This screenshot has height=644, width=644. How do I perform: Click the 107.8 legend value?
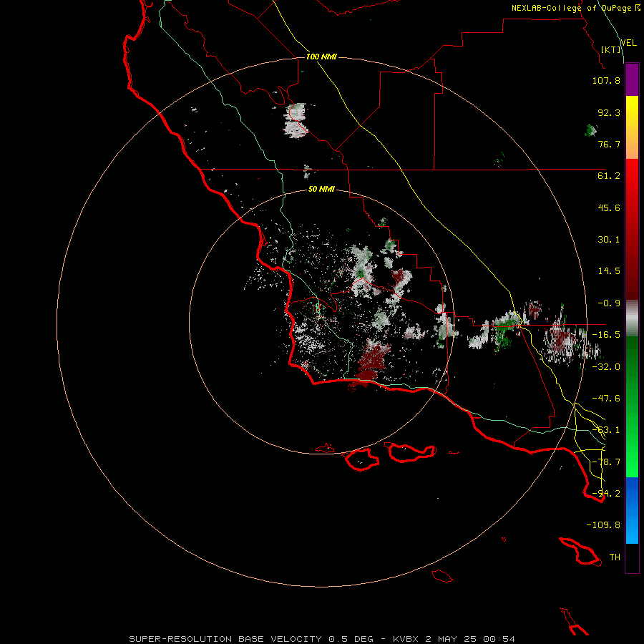pos(606,80)
